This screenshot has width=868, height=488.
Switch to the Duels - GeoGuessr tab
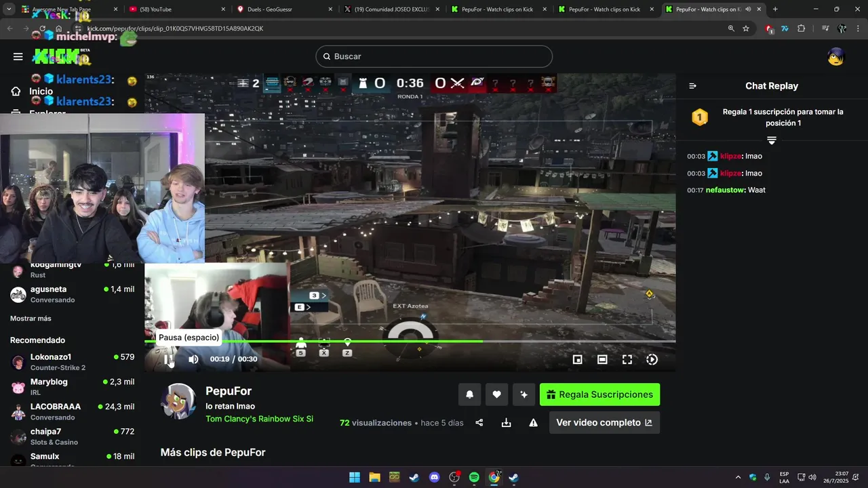(285, 9)
